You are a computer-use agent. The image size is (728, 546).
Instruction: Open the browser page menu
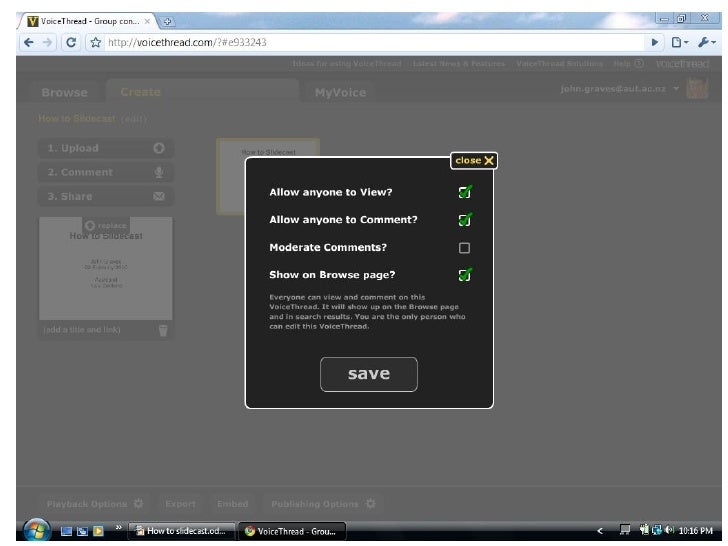pos(680,43)
